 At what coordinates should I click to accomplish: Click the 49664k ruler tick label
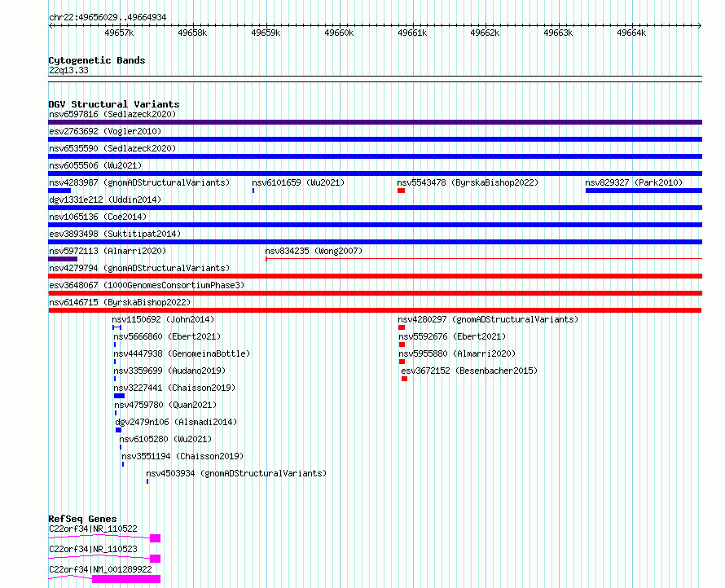click(x=631, y=33)
